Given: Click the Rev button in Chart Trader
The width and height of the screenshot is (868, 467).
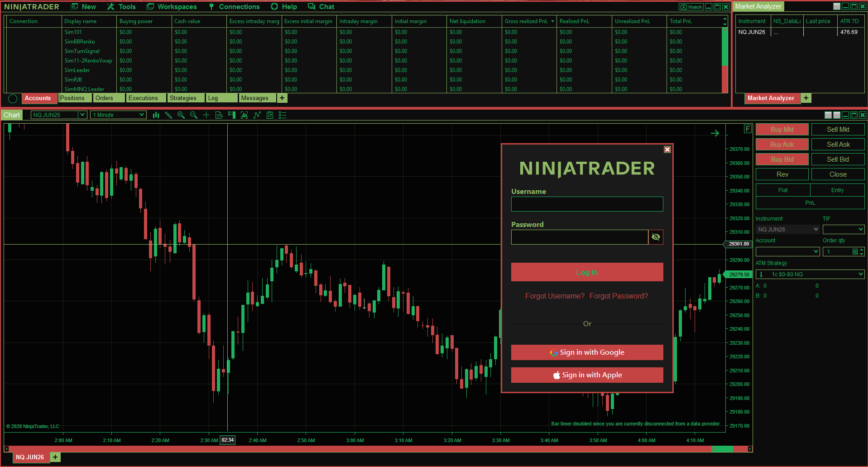Looking at the screenshot, I should click(x=782, y=174).
